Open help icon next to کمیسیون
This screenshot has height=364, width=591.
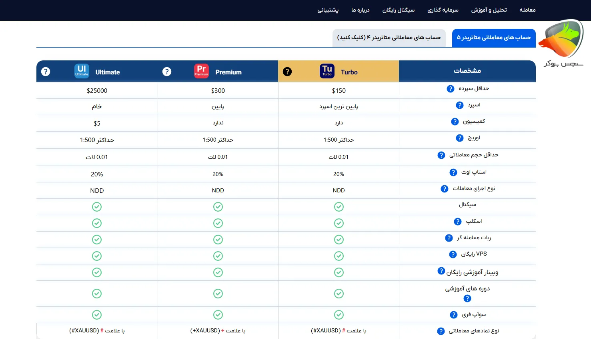tap(455, 122)
